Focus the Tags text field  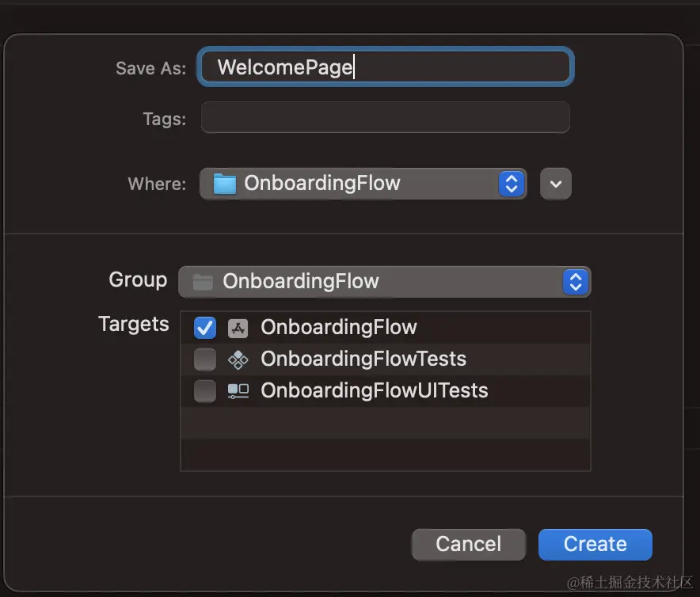pyautogui.click(x=385, y=118)
